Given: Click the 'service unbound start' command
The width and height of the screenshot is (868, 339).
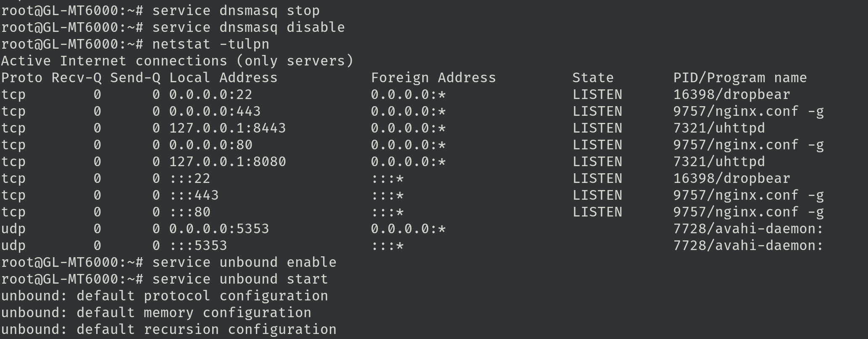Looking at the screenshot, I should click(240, 279).
